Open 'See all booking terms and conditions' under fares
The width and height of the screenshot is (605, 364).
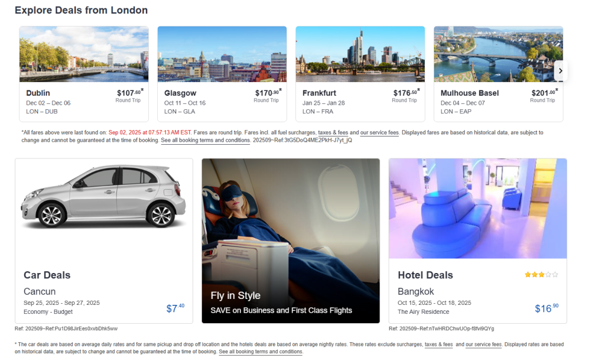coord(205,140)
